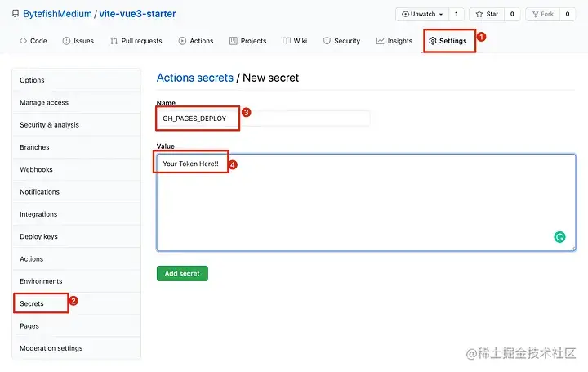Screen dimensions: 588x372
Task: Click the Pull requests branch icon
Action: [x=114, y=41]
